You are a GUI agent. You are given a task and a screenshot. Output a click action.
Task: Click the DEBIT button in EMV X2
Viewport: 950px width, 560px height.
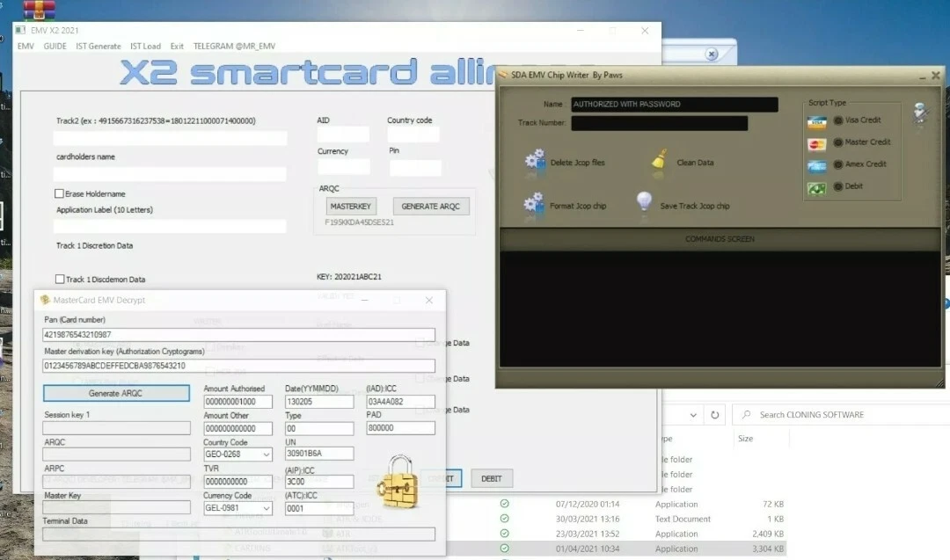[492, 478]
